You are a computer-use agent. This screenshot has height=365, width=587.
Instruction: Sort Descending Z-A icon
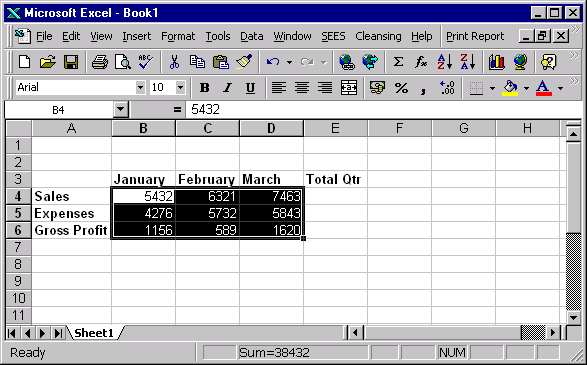(468, 62)
